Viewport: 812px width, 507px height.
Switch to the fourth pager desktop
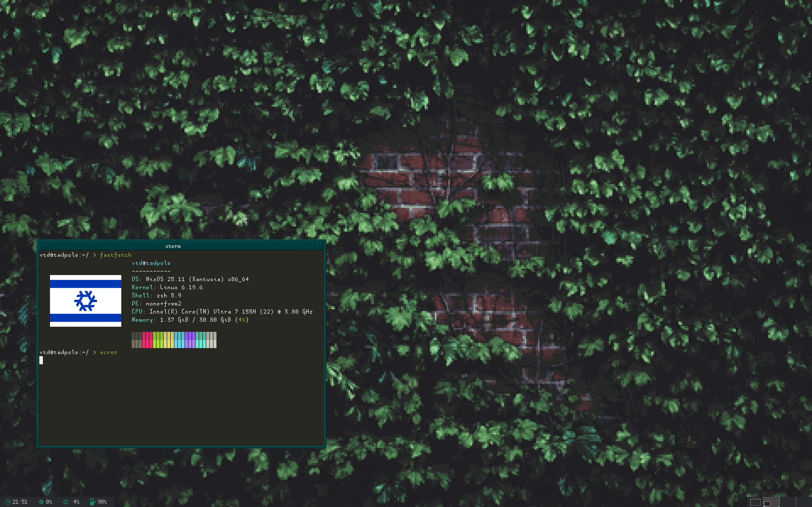(804, 502)
